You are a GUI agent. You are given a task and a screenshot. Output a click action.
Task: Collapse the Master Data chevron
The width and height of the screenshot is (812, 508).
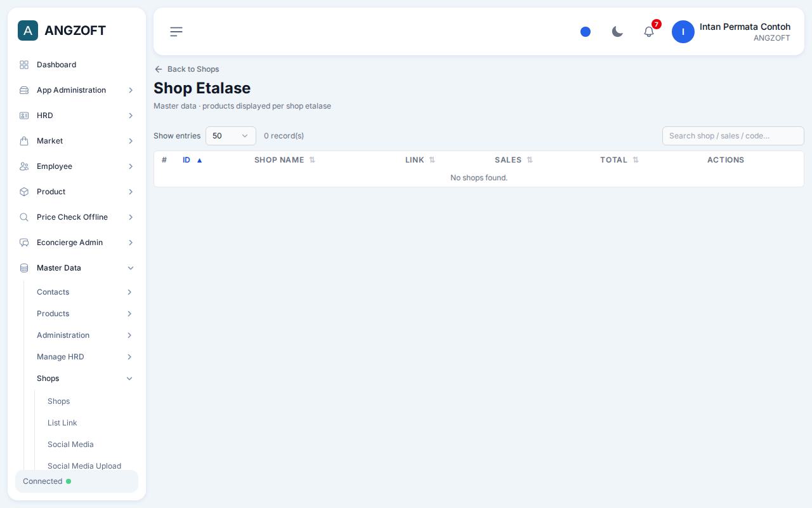tap(131, 268)
